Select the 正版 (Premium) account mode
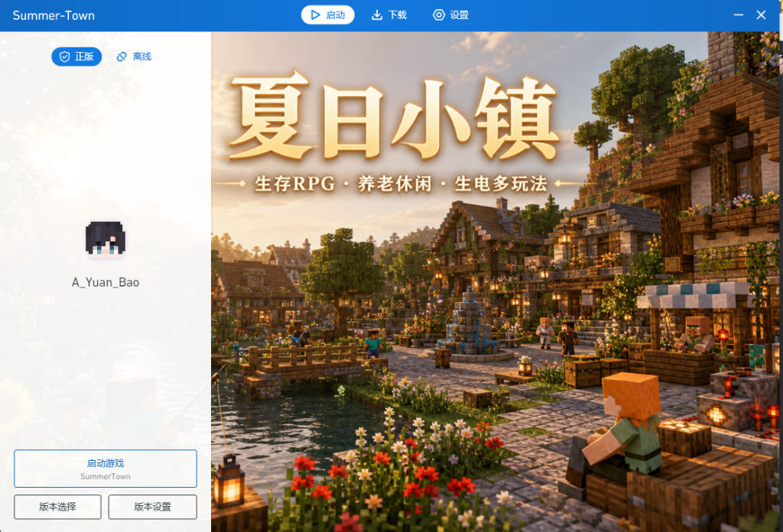 tap(76, 57)
